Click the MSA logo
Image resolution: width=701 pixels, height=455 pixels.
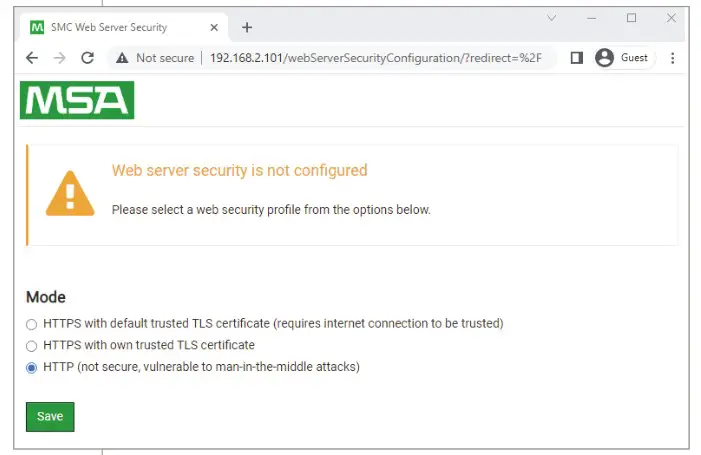coord(77,100)
